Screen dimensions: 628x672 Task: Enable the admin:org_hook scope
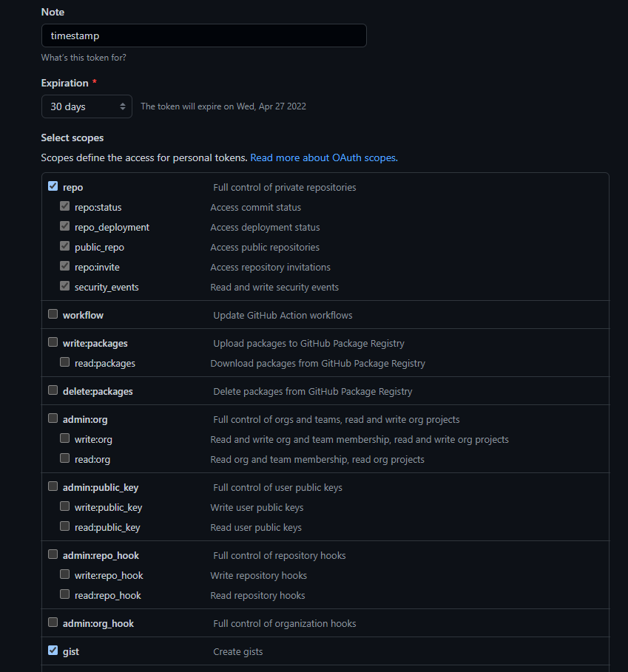pos(53,622)
